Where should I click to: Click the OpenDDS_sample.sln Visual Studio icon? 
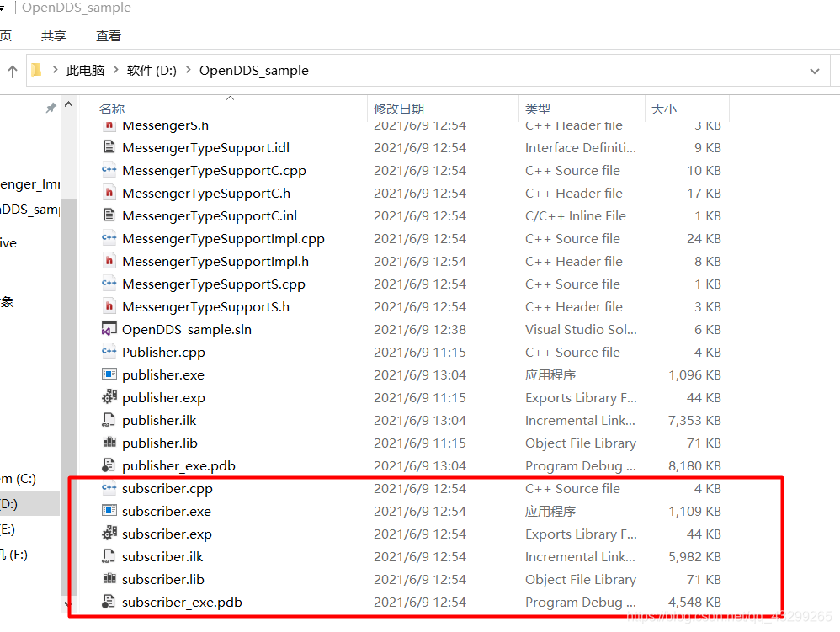(x=109, y=329)
